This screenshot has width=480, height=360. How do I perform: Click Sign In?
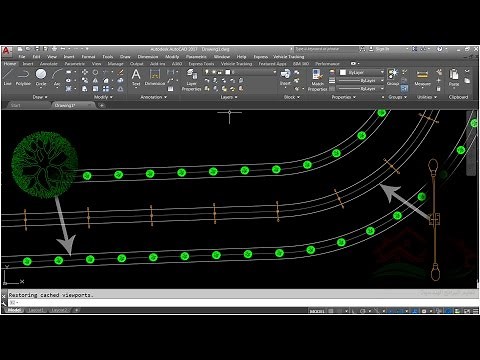coord(382,49)
